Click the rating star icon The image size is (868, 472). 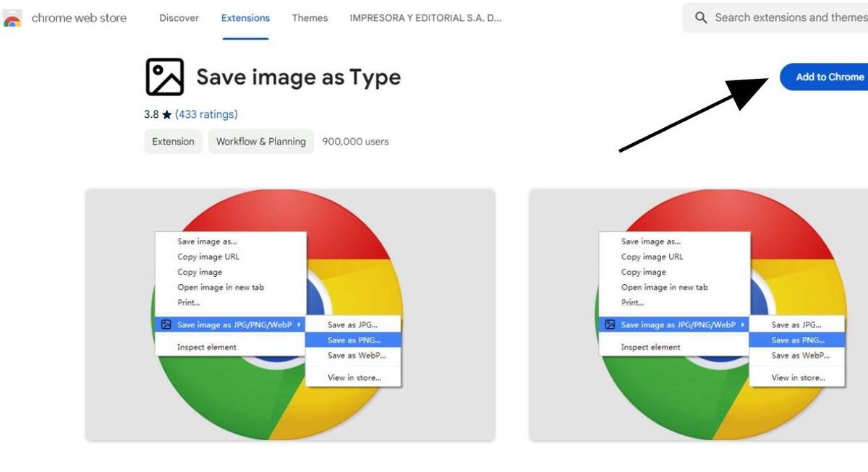pos(167,115)
